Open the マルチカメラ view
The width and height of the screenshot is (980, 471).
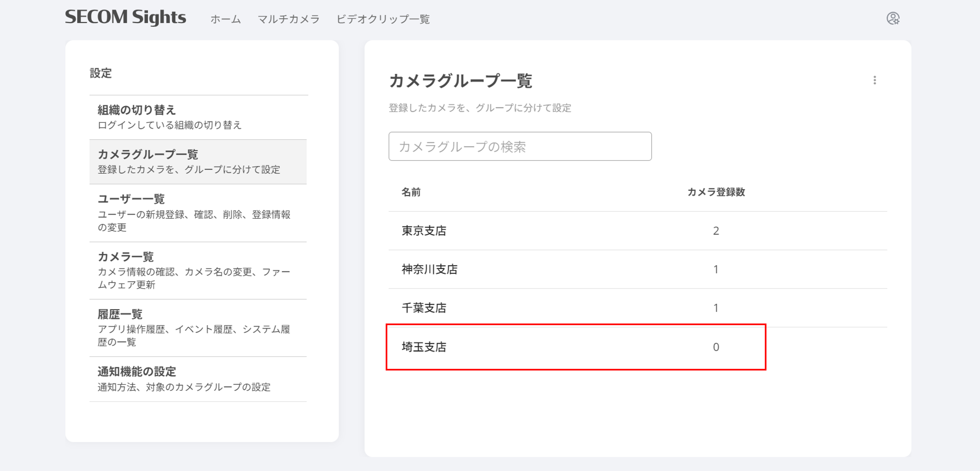(x=288, y=19)
